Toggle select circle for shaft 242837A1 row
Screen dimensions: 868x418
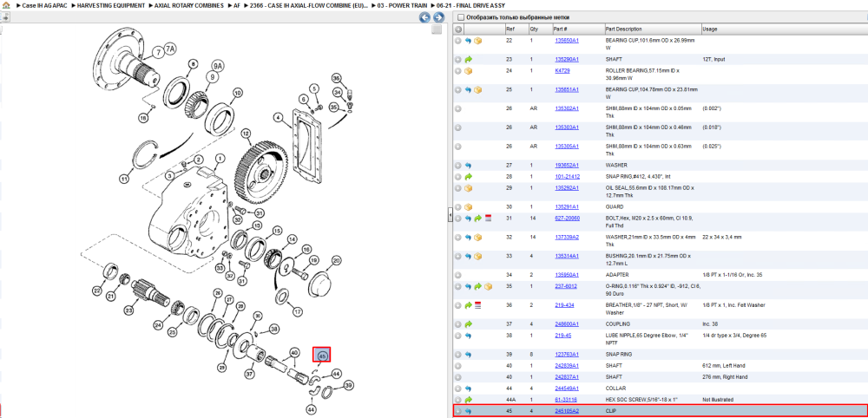click(458, 377)
